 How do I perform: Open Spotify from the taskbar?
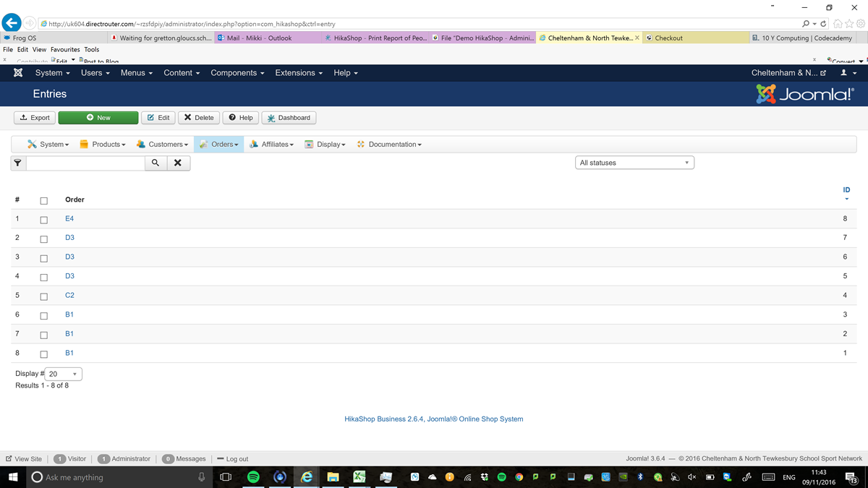point(253,477)
